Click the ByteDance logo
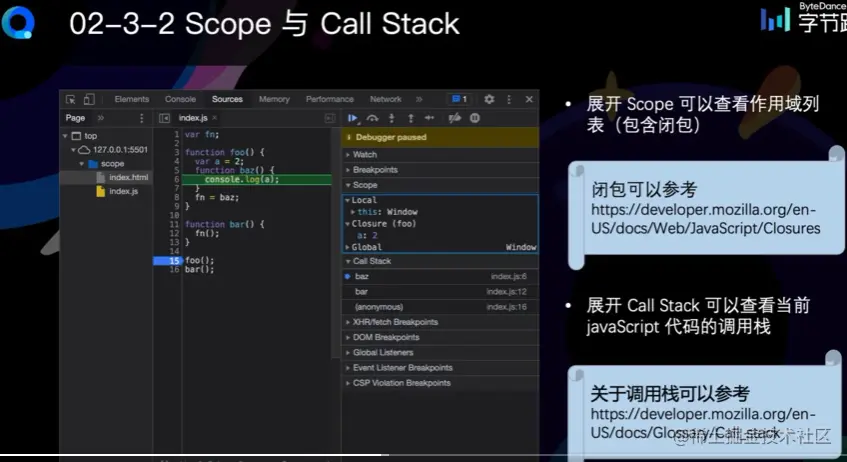The width and height of the screenshot is (847, 462). tap(804, 17)
